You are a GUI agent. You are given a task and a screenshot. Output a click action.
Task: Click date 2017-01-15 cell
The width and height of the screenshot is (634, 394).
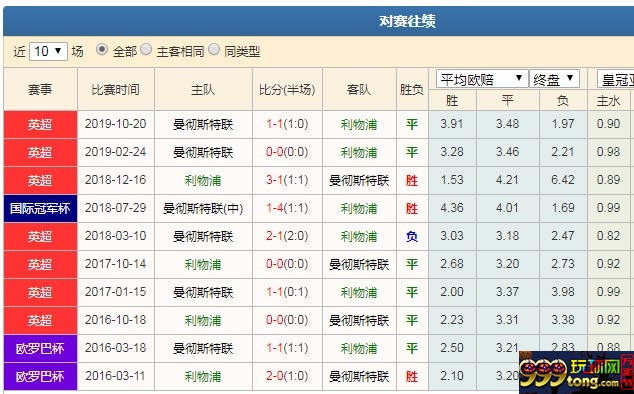(x=116, y=292)
